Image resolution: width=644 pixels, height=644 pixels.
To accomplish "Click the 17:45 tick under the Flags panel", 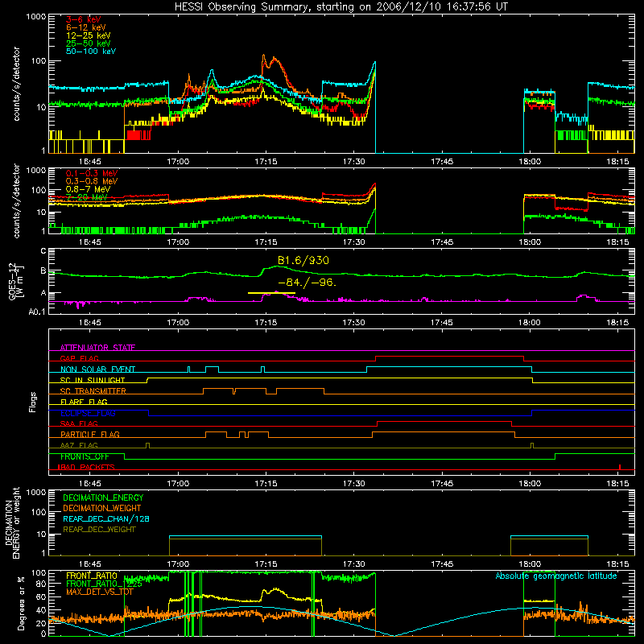I will click(x=441, y=484).
